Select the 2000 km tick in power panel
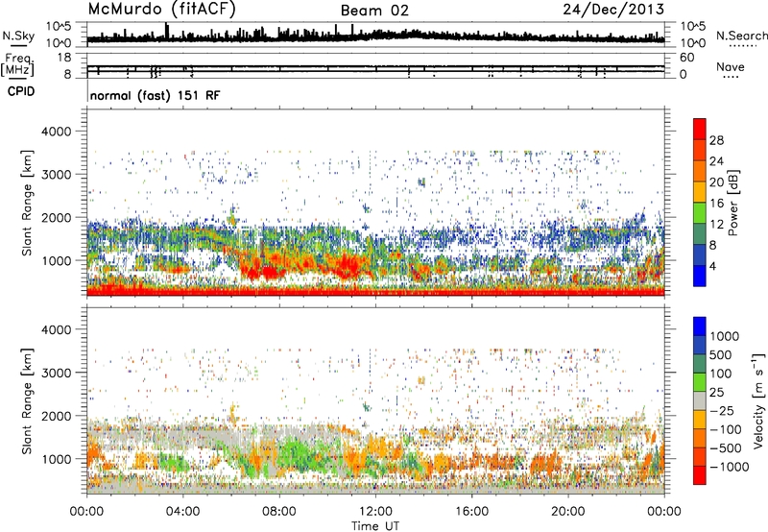The image size is (768, 532). pos(56,217)
